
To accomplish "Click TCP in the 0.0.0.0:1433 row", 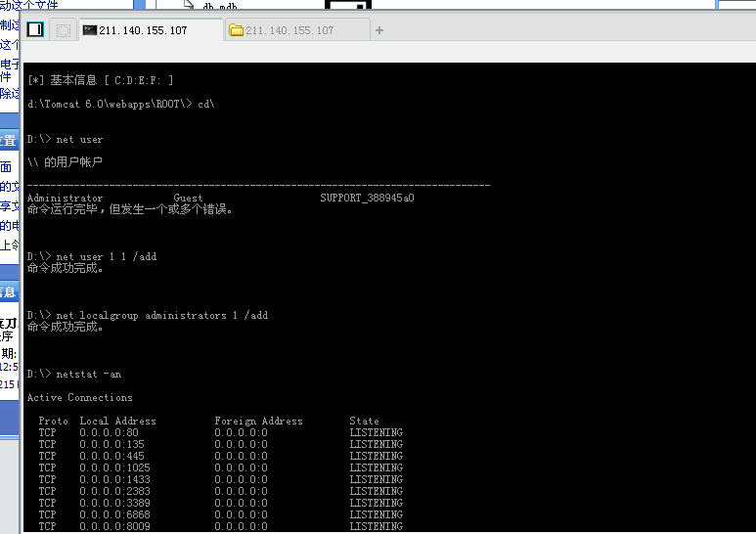I will click(x=48, y=479).
